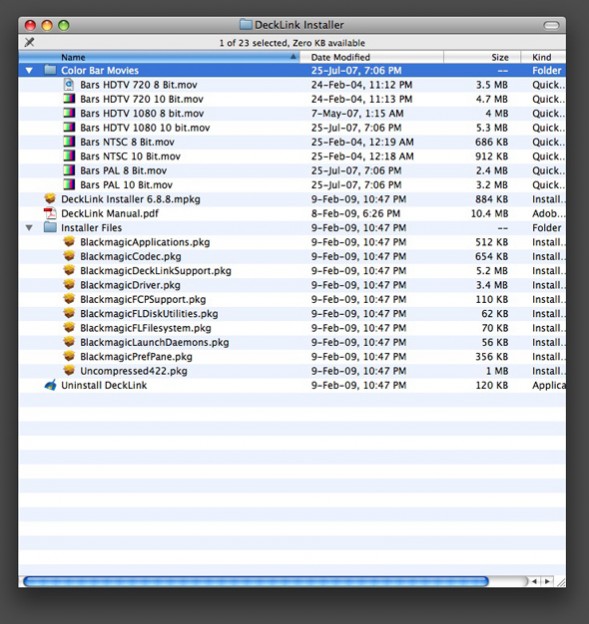
Task: Toggle the toolbar with the pill button
Action: [551, 25]
